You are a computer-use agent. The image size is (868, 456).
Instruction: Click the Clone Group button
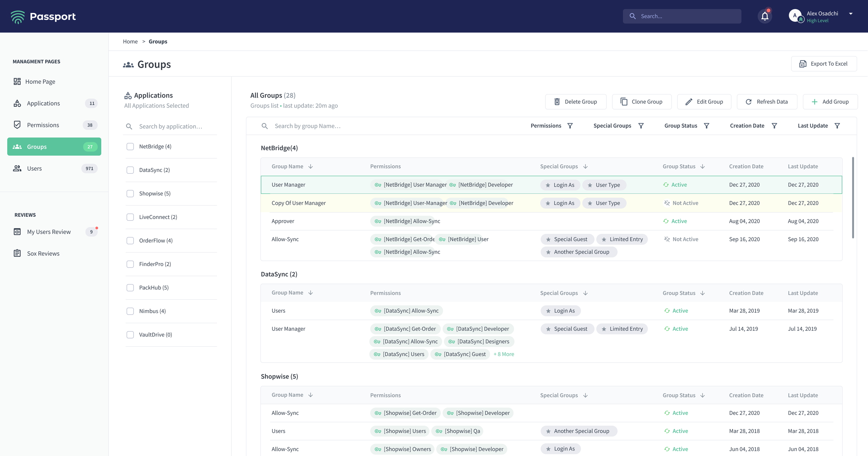click(642, 102)
